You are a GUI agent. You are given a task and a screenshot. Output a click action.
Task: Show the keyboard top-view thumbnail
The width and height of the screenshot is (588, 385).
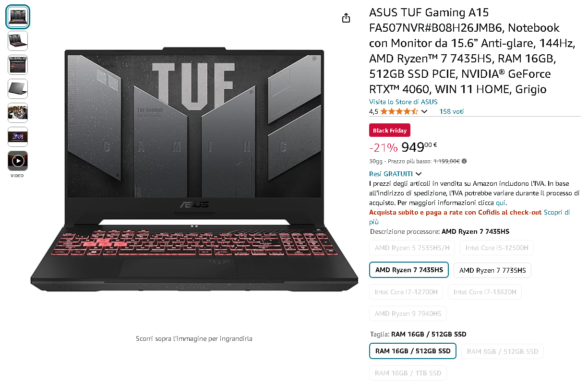(x=18, y=65)
